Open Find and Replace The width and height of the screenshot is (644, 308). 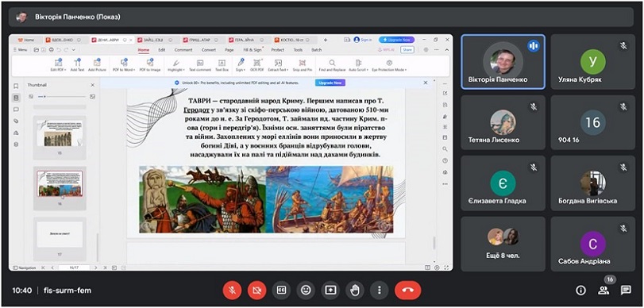pos(332,65)
